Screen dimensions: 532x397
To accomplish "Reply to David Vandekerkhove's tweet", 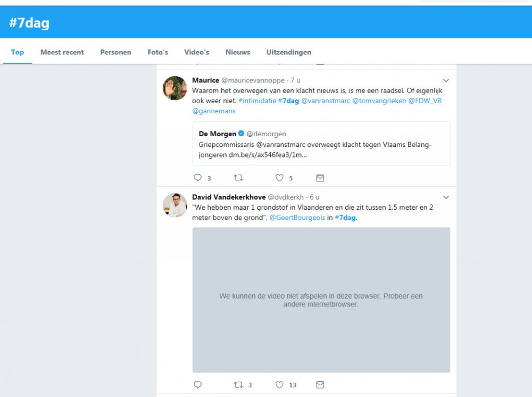I will pos(198,384).
